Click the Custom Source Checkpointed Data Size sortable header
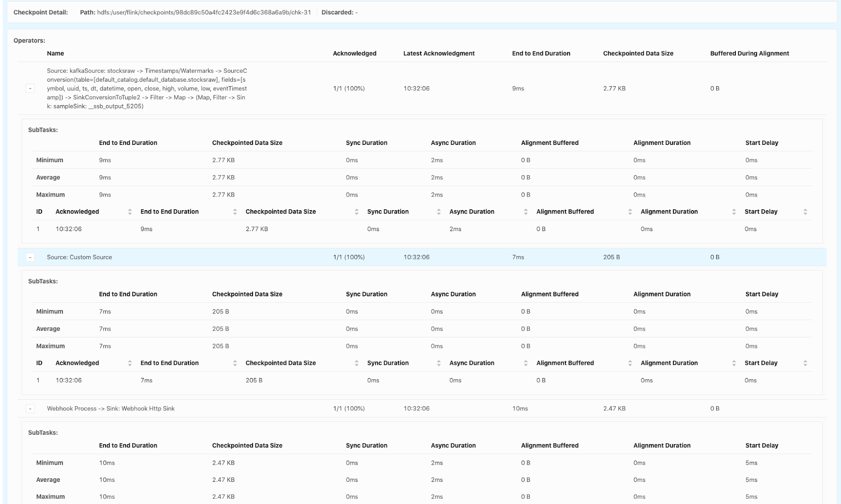 (280, 363)
